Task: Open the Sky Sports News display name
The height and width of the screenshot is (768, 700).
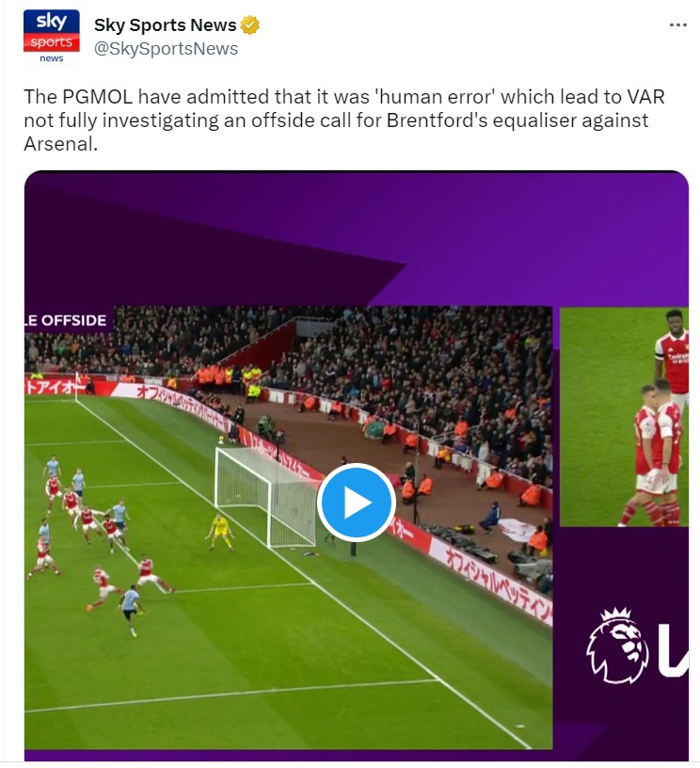Action: [x=165, y=25]
